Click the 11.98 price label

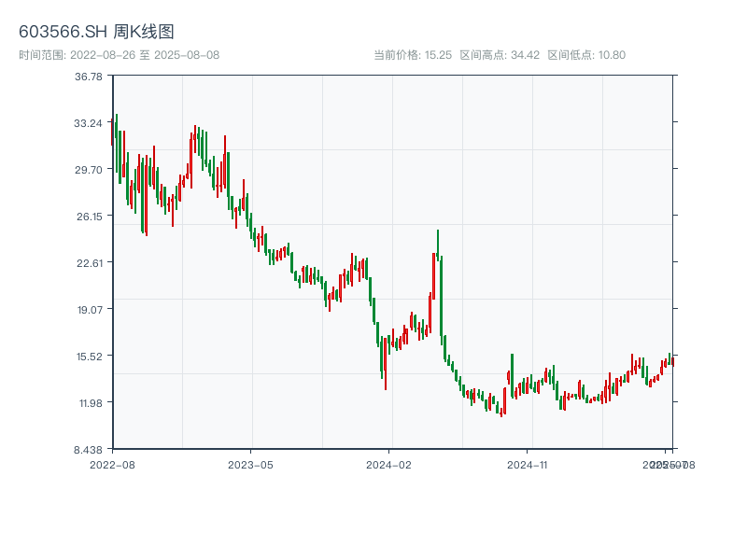point(89,403)
